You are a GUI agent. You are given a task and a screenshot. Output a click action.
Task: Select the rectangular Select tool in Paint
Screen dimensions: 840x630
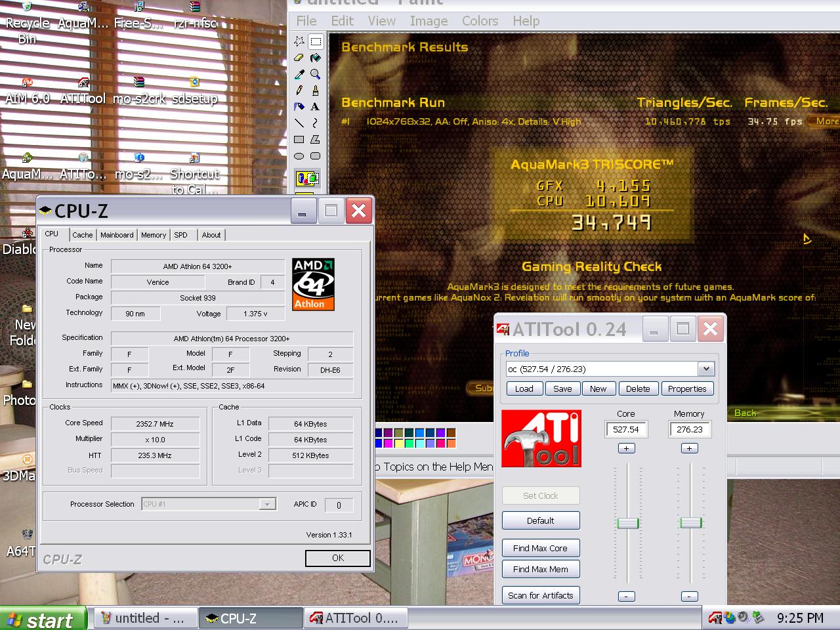pyautogui.click(x=316, y=41)
